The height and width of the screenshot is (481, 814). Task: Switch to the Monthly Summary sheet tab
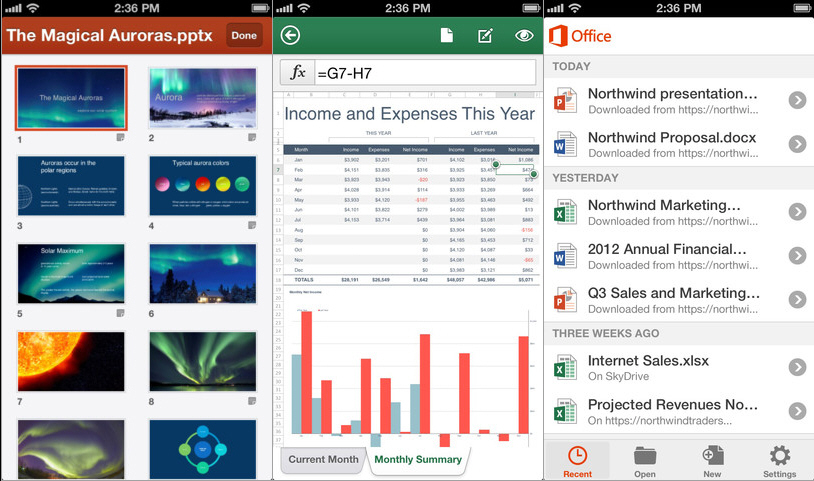coord(418,460)
